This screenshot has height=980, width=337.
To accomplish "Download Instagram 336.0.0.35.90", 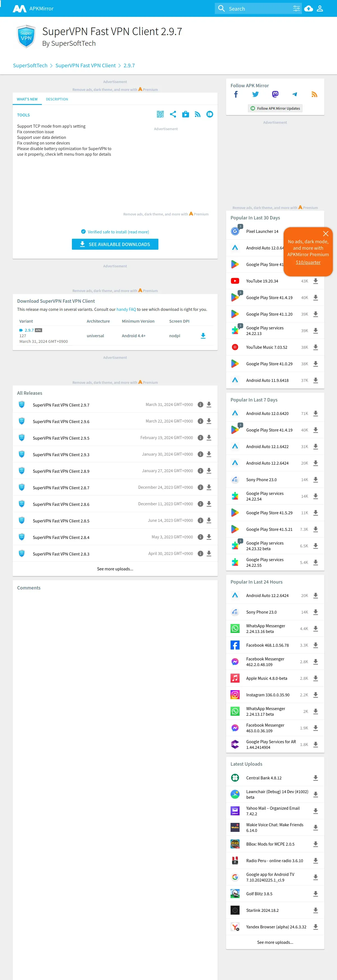I will pyautogui.click(x=316, y=695).
